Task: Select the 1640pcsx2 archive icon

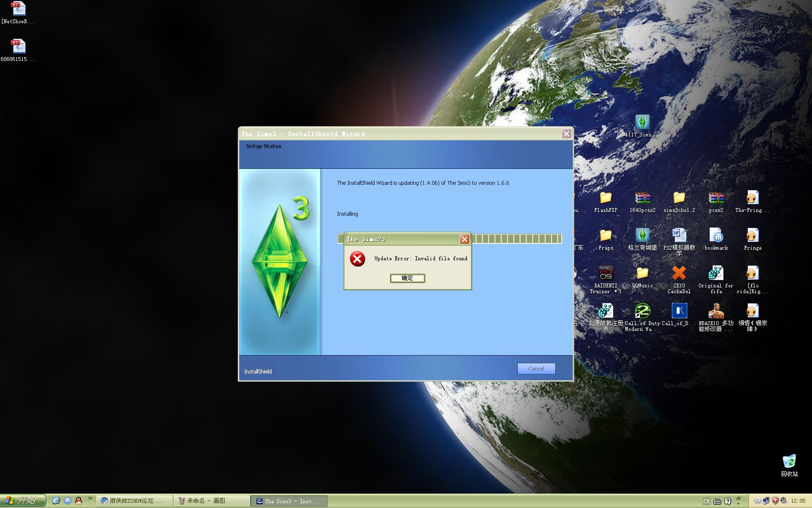Action: (x=642, y=202)
